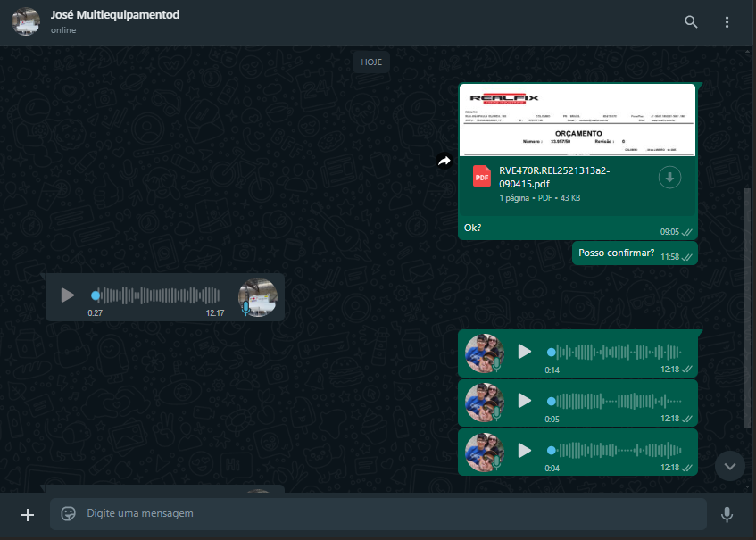Open the orçamento PDF preview thumbnail
The image size is (756, 540).
pos(577,120)
